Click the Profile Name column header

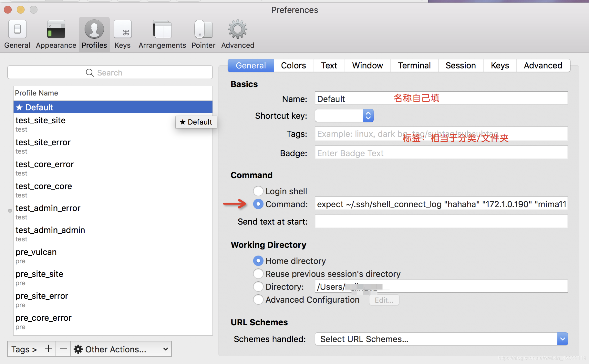pos(113,93)
